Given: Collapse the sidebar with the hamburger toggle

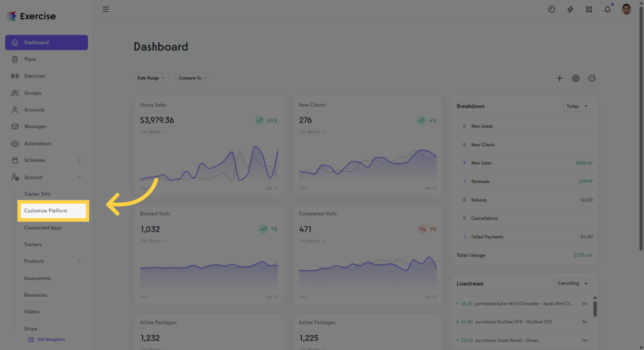Looking at the screenshot, I should [x=106, y=9].
